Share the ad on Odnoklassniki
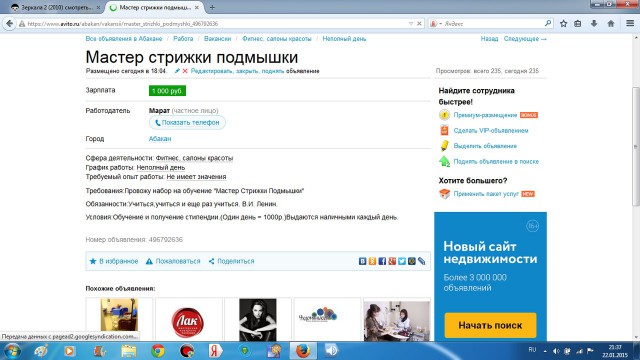Image resolution: width=640 pixels, height=360 pixels. point(372,261)
